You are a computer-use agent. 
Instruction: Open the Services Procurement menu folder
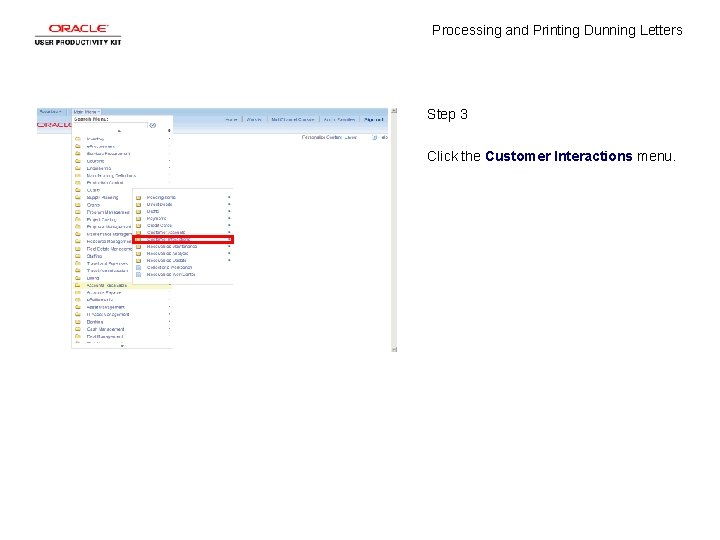pos(108,153)
